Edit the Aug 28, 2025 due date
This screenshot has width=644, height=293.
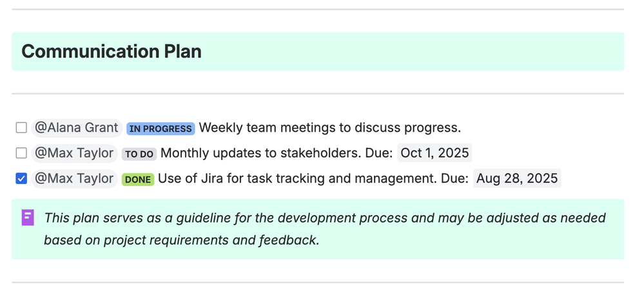point(516,178)
